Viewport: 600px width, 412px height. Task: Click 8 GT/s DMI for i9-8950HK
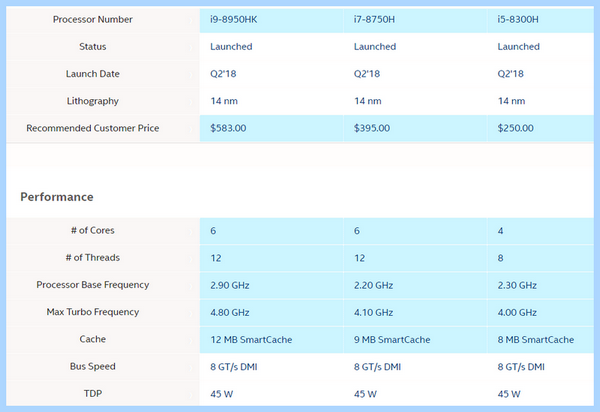click(x=233, y=366)
